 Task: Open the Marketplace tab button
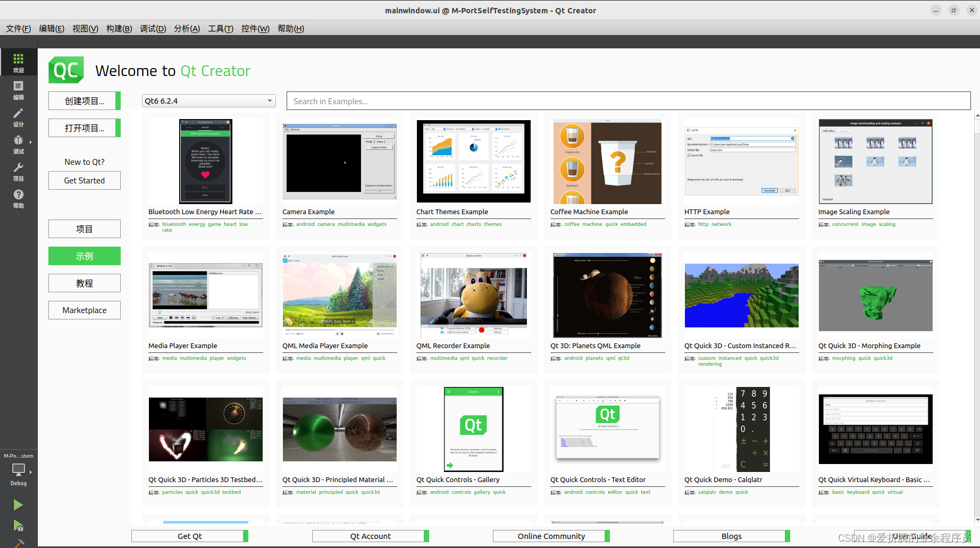point(85,310)
